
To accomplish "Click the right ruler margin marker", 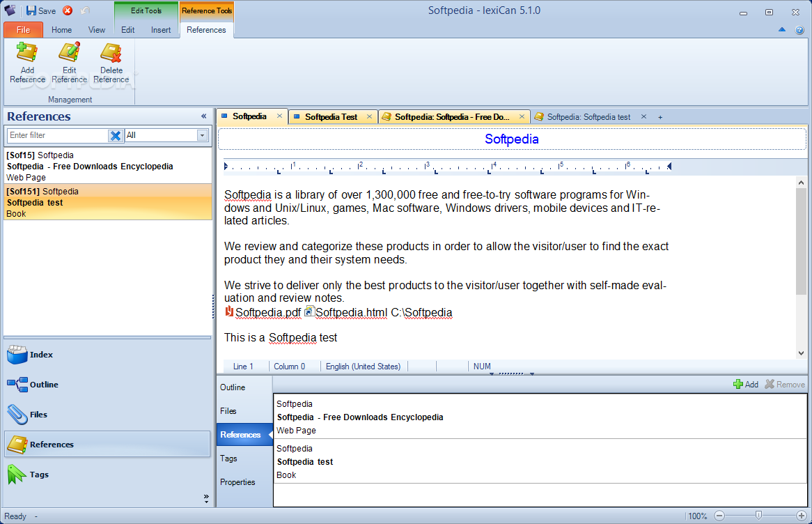I will (x=669, y=167).
